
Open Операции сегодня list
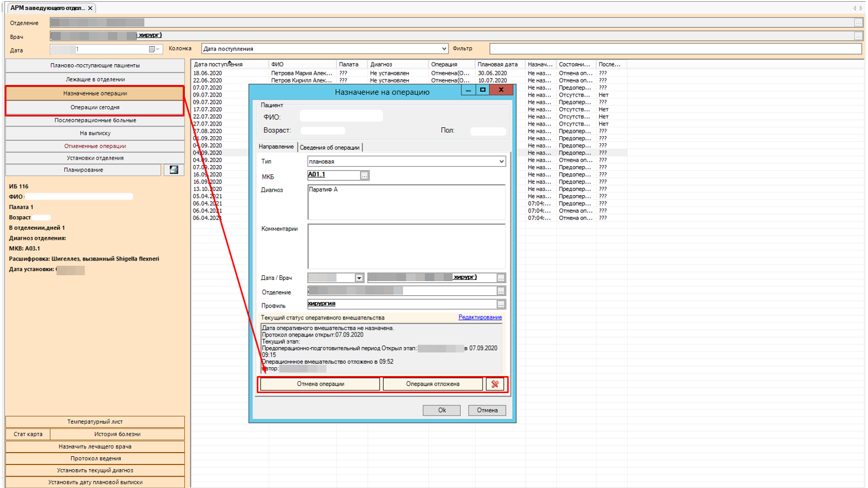95,107
